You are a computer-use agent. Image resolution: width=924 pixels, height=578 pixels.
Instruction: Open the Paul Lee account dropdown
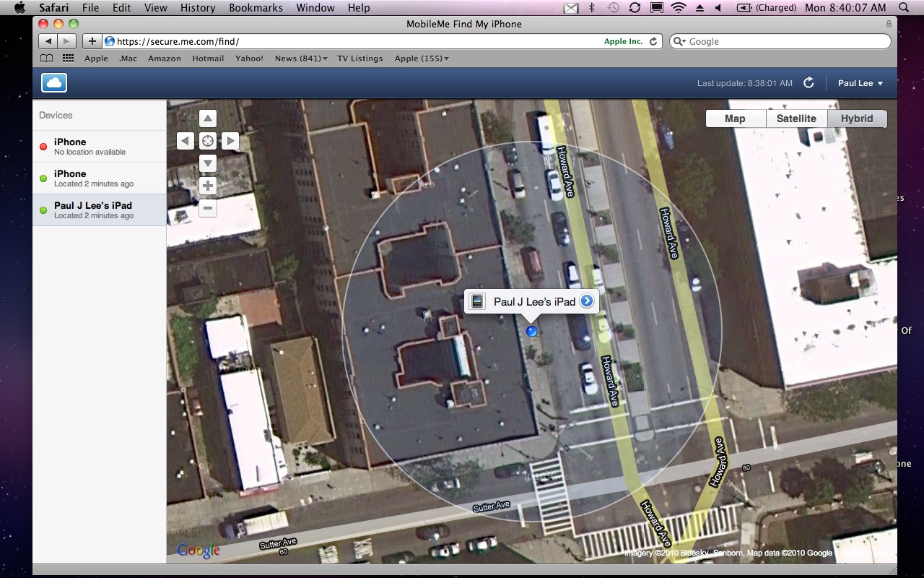860,83
